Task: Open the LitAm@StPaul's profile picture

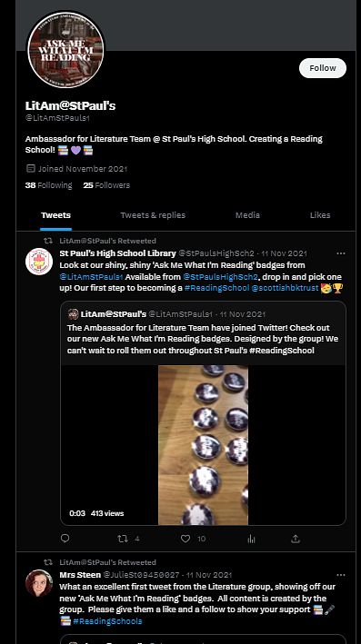Action: [65, 50]
